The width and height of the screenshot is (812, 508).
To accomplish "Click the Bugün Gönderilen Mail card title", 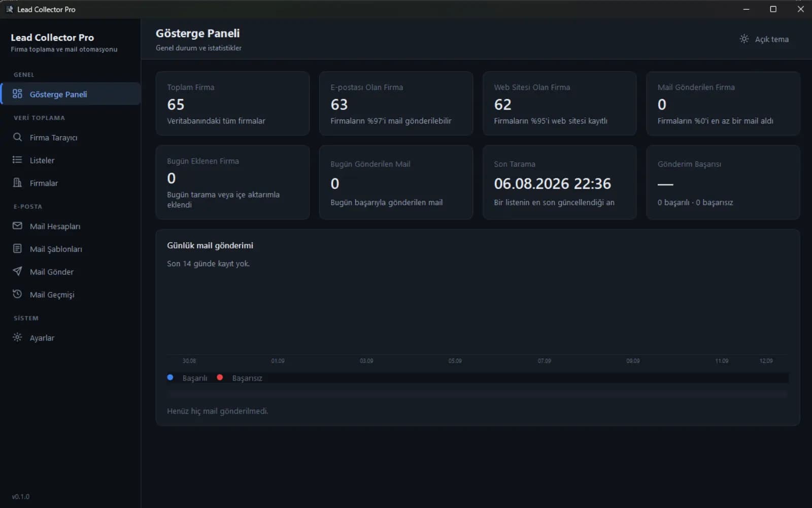I will [x=370, y=164].
